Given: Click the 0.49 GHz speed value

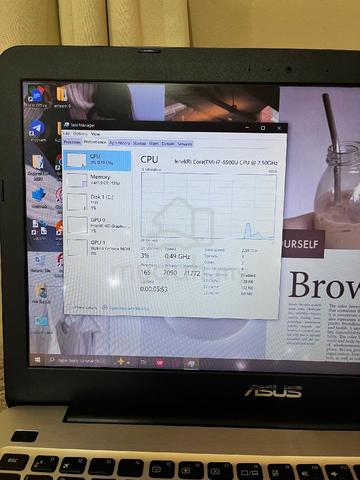Looking at the screenshot, I should pyautogui.click(x=177, y=256).
